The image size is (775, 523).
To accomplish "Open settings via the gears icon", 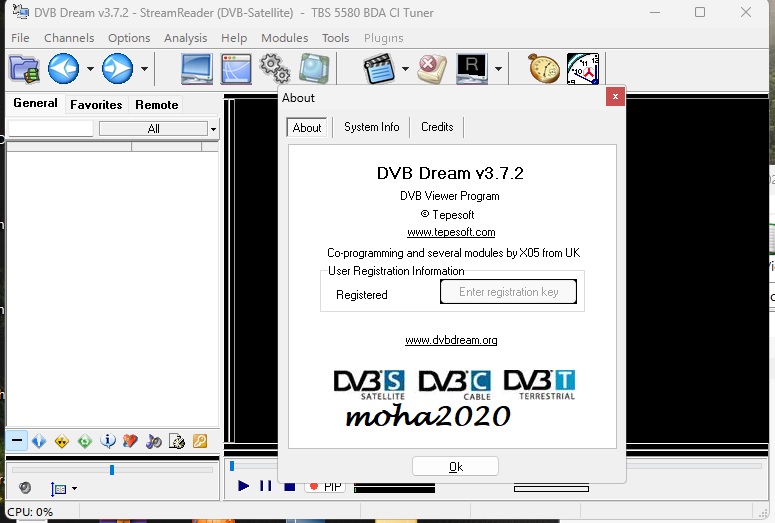I will [x=275, y=69].
